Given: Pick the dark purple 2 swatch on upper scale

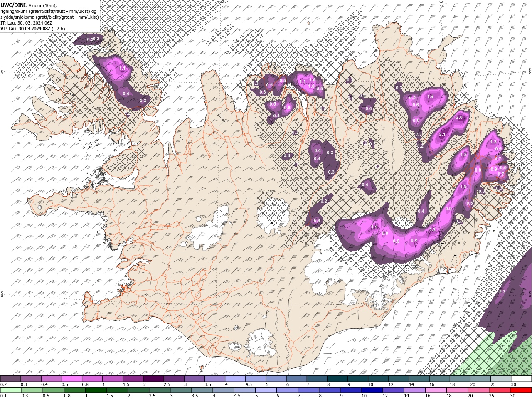Looking at the screenshot, I should point(154,379).
